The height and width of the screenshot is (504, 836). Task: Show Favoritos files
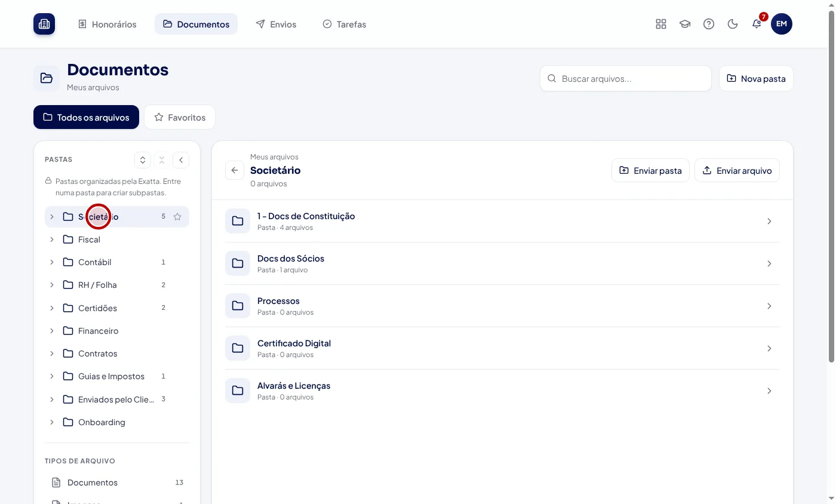[180, 117]
